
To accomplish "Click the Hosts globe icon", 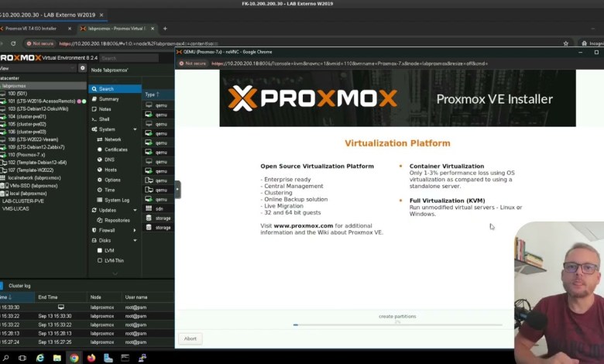I will 99,170.
